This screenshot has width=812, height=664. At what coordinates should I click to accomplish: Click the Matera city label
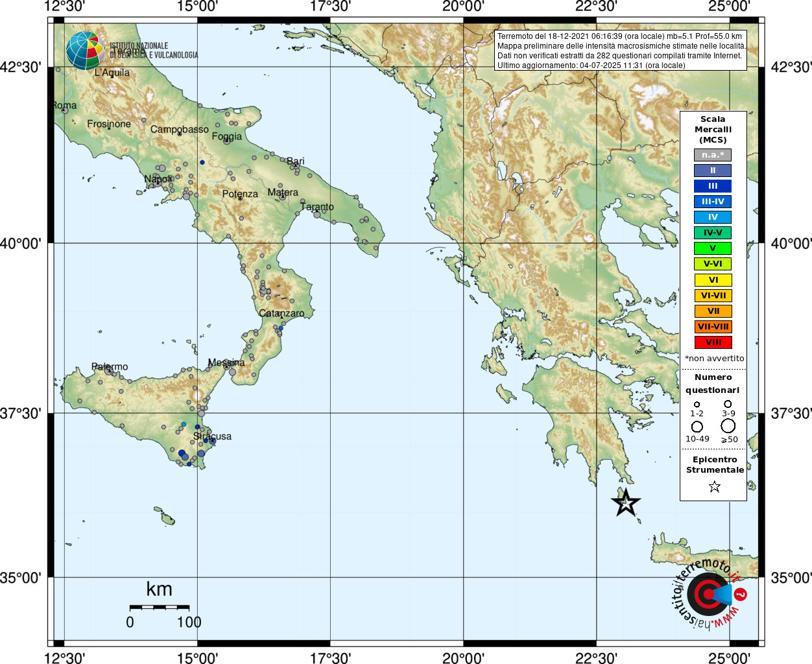283,193
